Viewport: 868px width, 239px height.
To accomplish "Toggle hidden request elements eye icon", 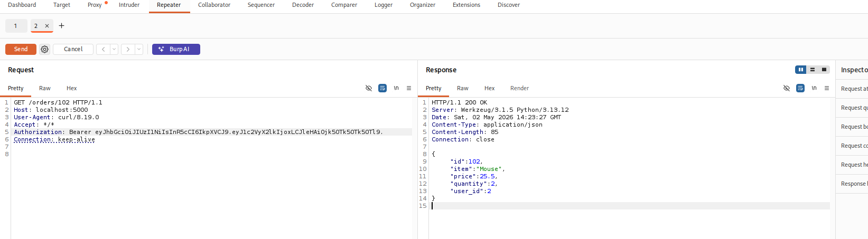I will coord(369,88).
